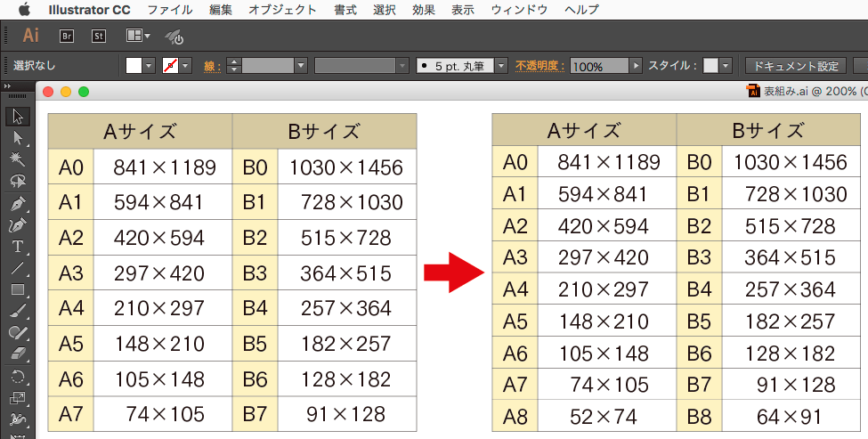Select the Lasso tool

[x=18, y=181]
